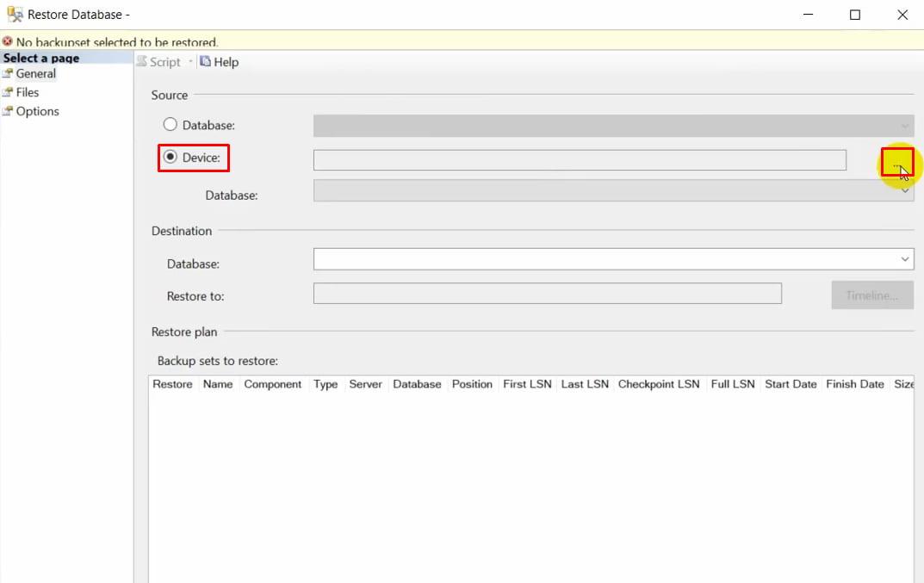
Task: Select the Device source radio button
Action: tap(171, 157)
